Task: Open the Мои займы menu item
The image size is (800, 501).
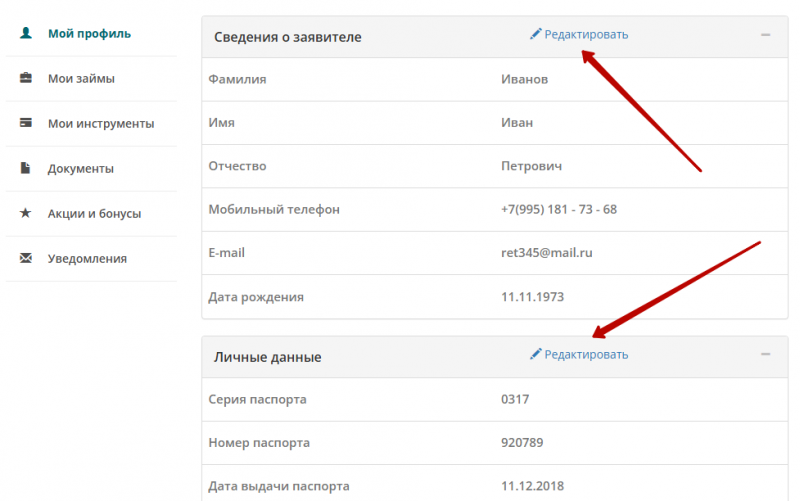Action: (81, 79)
